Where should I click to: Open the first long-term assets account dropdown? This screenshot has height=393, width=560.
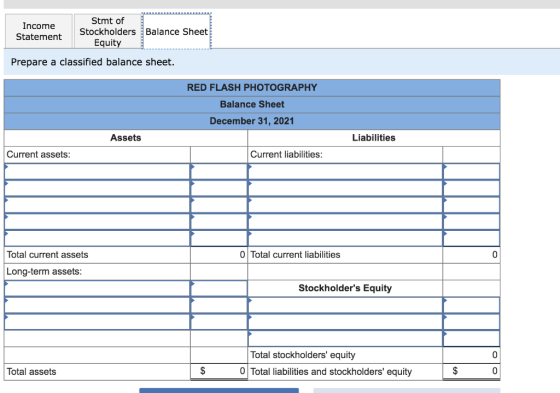pyautogui.click(x=97, y=288)
